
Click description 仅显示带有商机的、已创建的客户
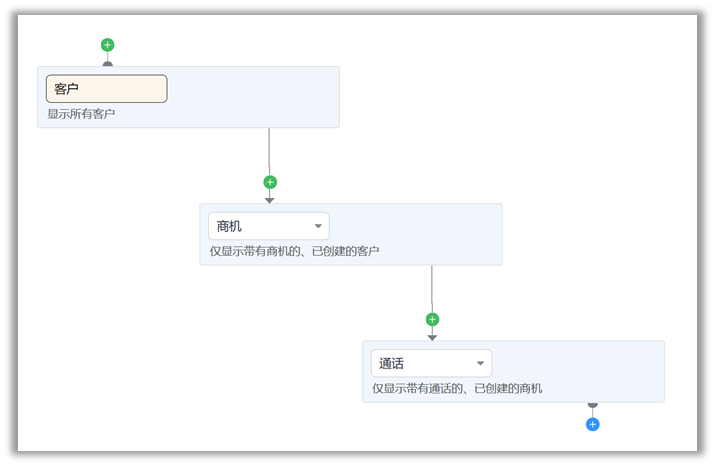coord(294,251)
